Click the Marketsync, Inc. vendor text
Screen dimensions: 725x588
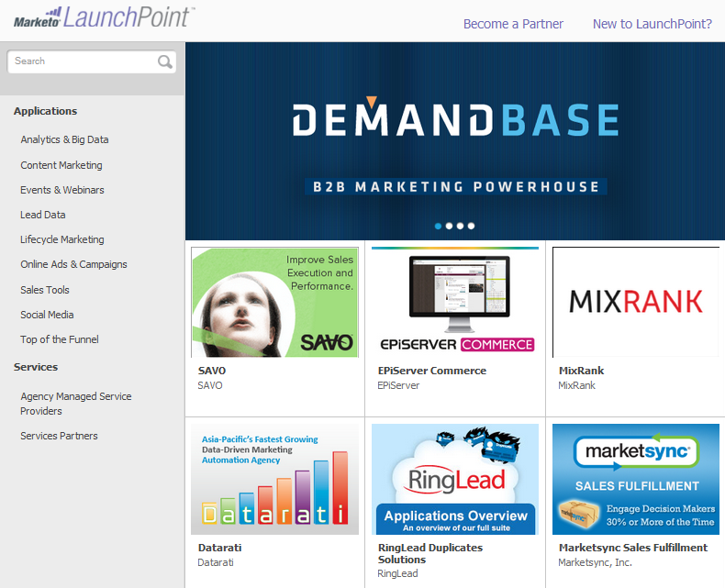point(595,562)
